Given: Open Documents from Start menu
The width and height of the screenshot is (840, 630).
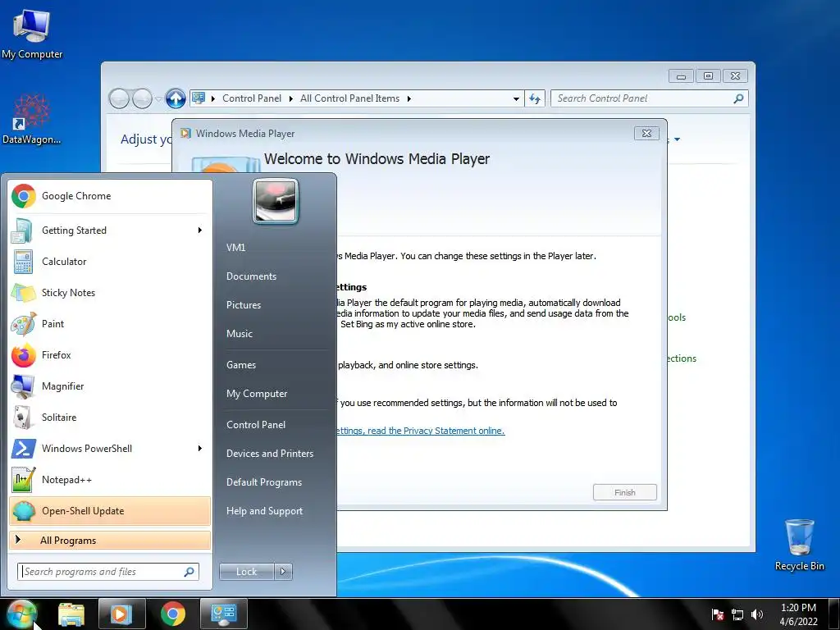Looking at the screenshot, I should tap(251, 276).
